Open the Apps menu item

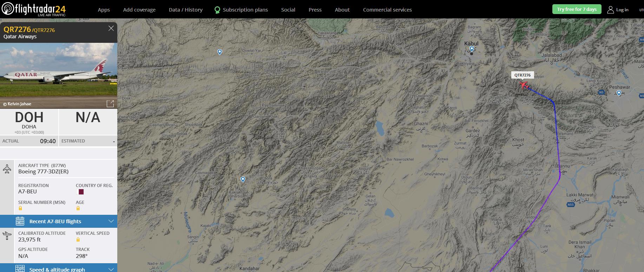coord(104,10)
